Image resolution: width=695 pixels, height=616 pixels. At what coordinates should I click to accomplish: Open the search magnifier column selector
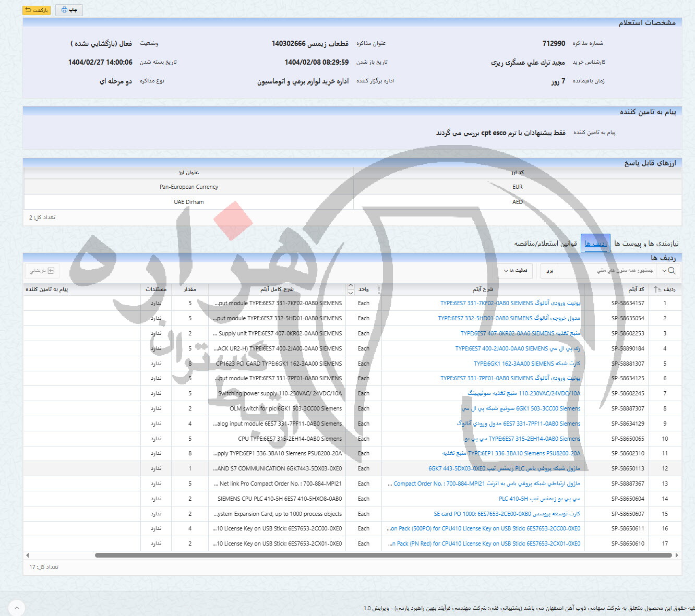pos(668,271)
